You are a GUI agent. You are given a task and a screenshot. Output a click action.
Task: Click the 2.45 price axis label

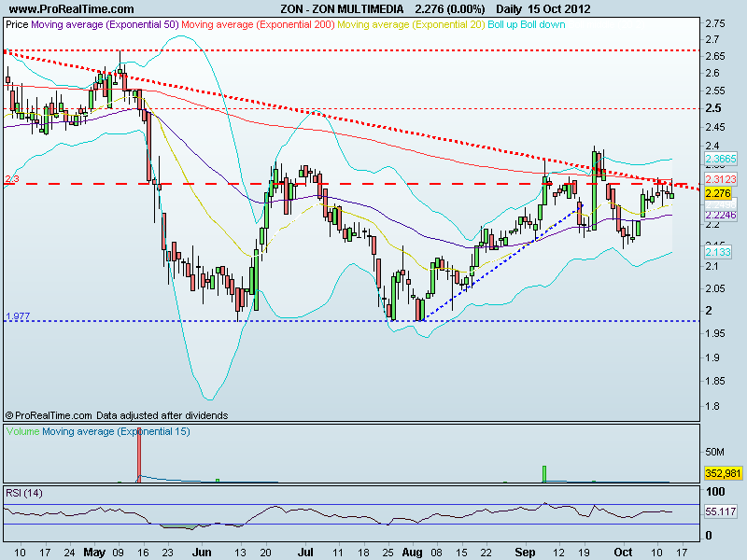(715, 127)
